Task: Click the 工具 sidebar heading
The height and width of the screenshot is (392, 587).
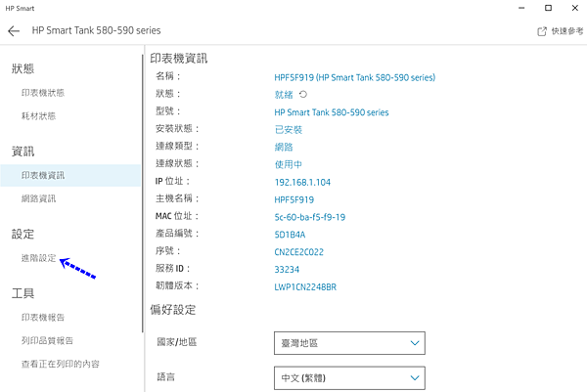Action: [23, 293]
